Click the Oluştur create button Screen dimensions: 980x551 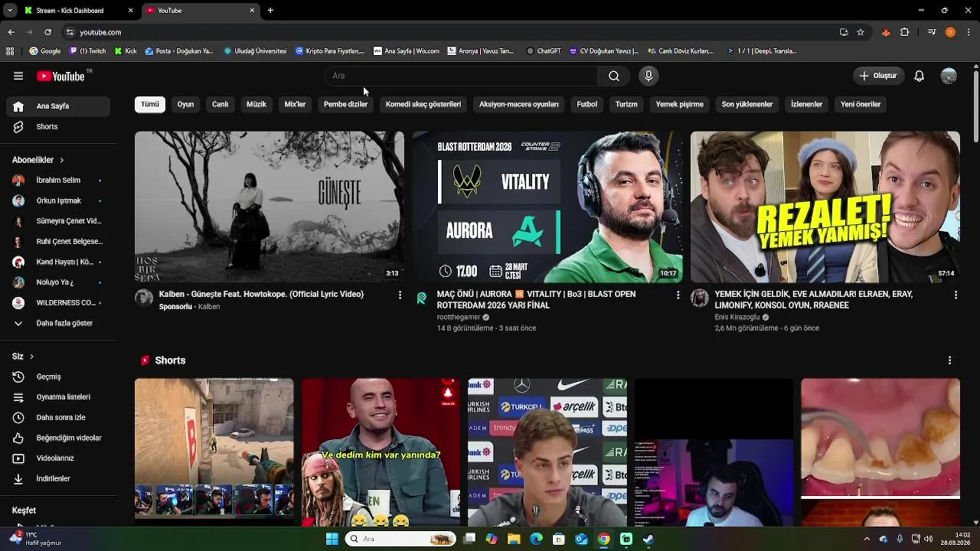[879, 76]
